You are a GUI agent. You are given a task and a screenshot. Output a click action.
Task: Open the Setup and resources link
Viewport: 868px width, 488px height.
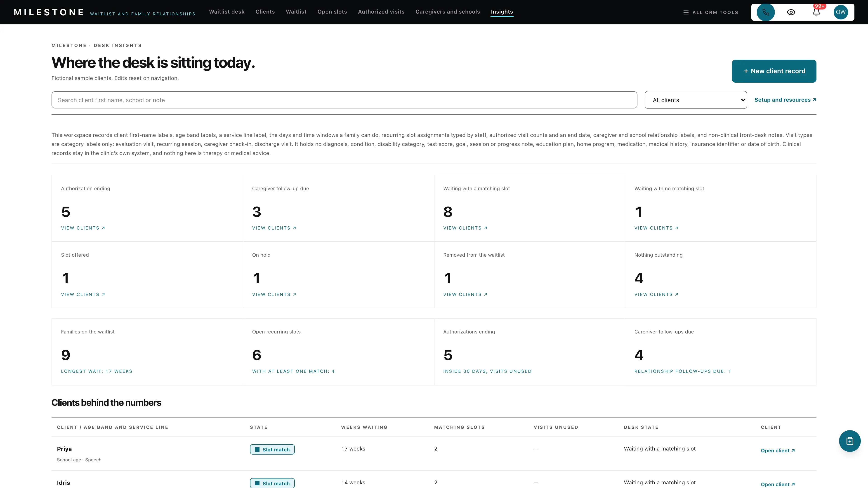tap(785, 100)
